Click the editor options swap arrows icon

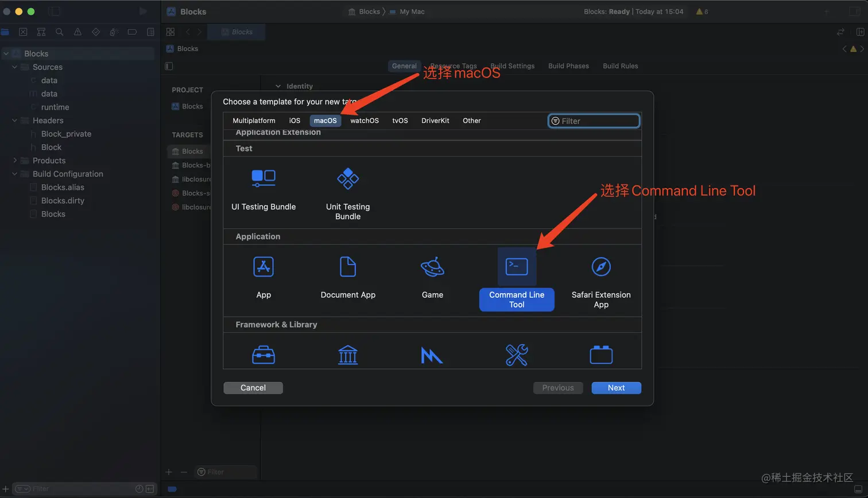click(841, 32)
